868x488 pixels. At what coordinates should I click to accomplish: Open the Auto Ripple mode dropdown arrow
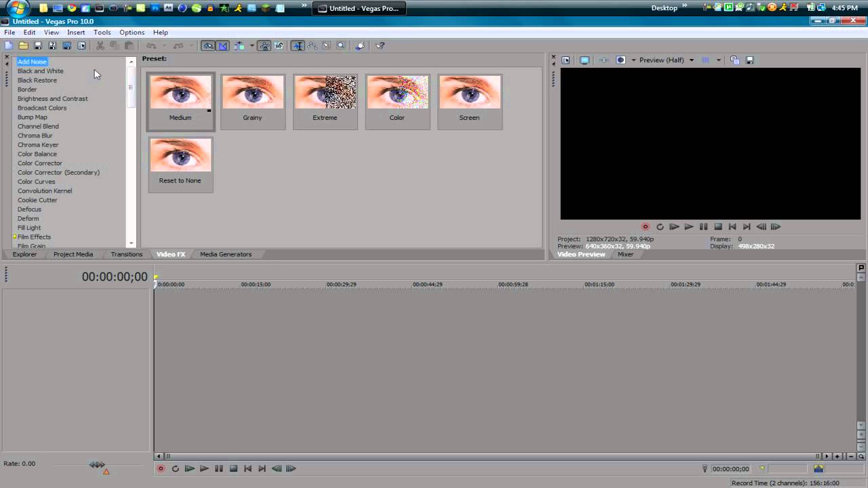click(x=252, y=45)
